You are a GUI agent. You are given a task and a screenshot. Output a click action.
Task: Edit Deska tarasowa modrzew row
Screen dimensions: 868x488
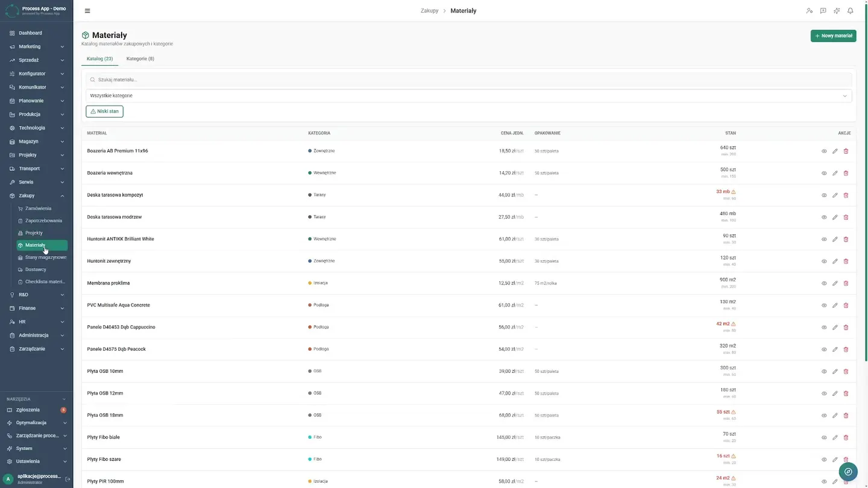click(x=835, y=217)
